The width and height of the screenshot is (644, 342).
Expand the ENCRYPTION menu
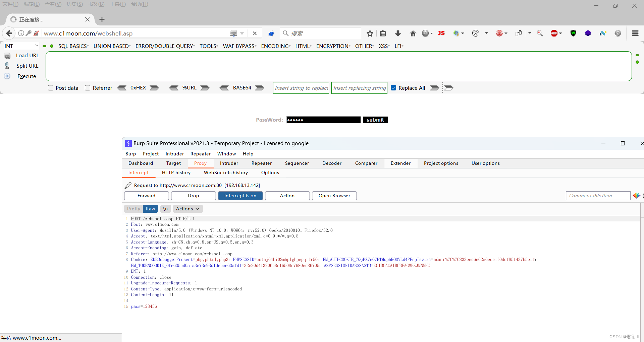tap(333, 46)
